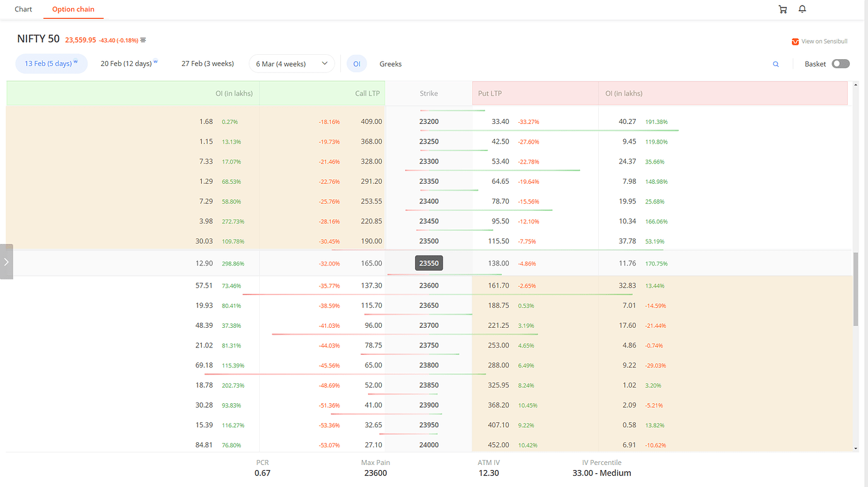The image size is (868, 487).
Task: Click the search icon above the option chain
Action: pos(776,64)
